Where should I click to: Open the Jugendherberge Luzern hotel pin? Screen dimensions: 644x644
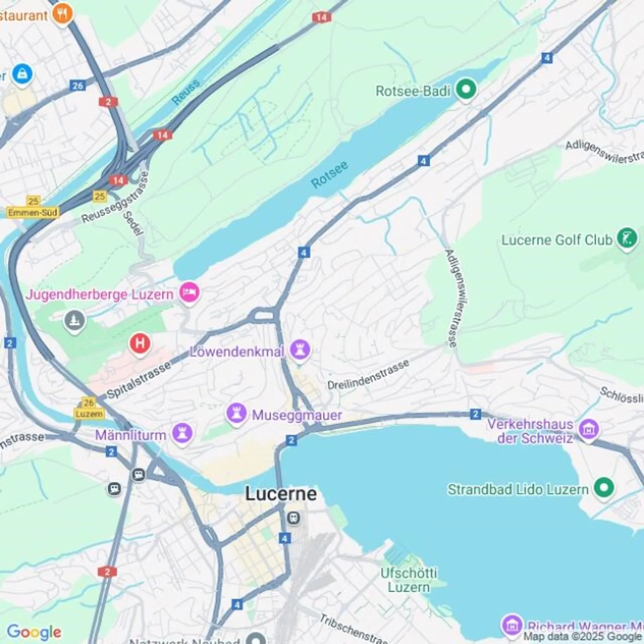click(x=189, y=293)
